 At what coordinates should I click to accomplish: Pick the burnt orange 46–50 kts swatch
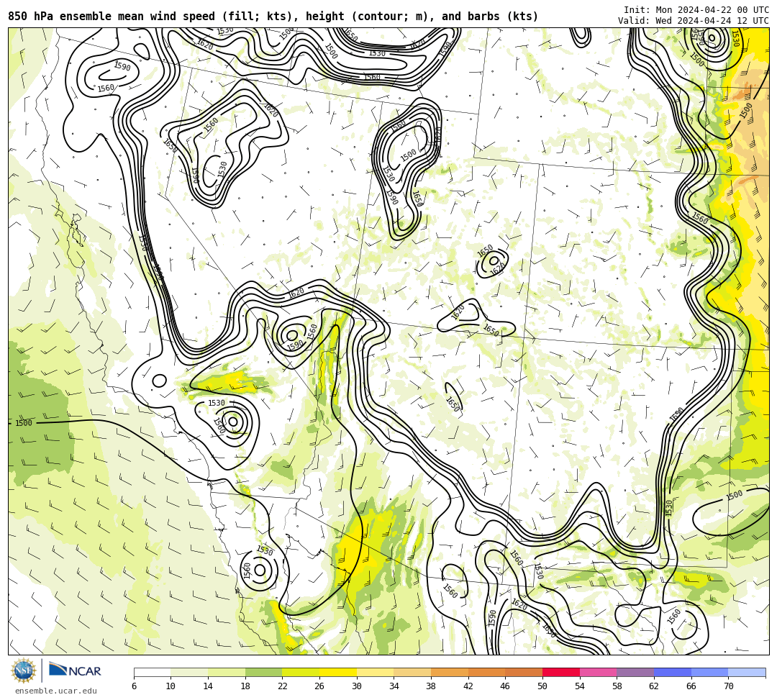(524, 672)
